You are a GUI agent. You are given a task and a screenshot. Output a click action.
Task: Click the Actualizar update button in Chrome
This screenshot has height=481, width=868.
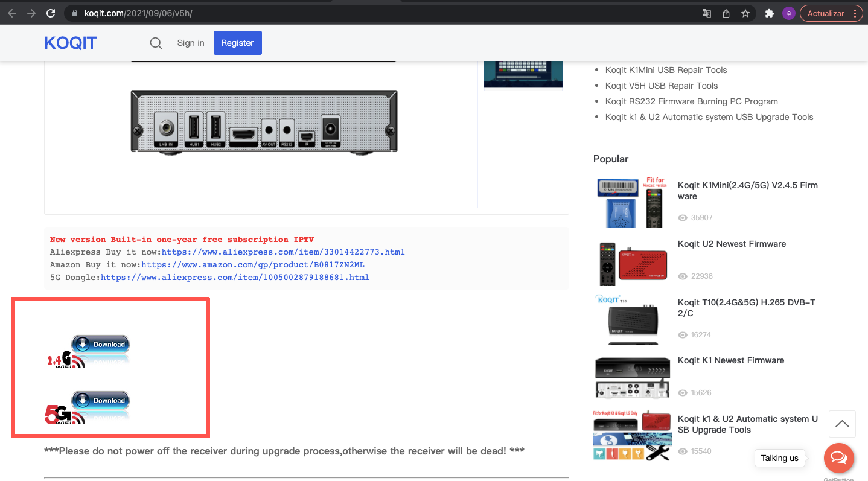pyautogui.click(x=825, y=13)
